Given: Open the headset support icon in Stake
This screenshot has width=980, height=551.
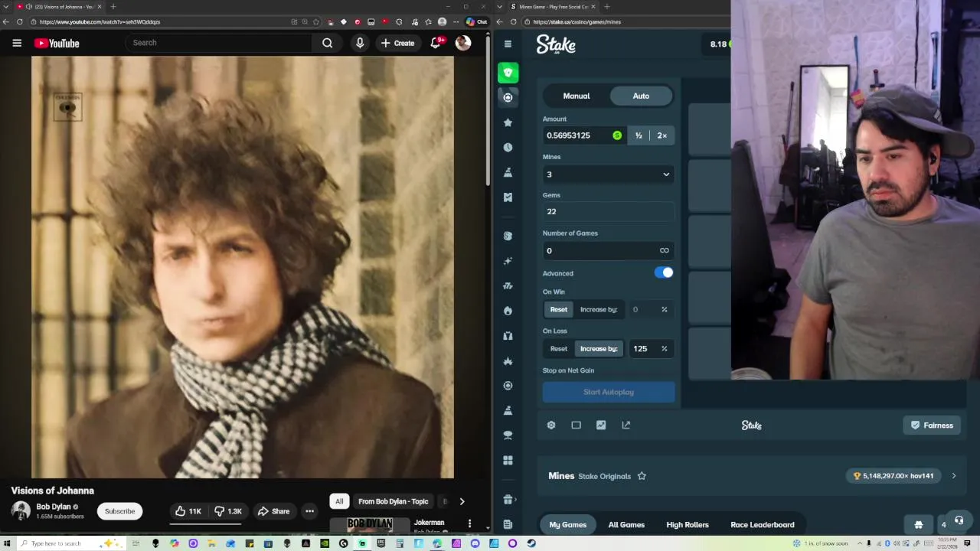Looking at the screenshot, I should (959, 521).
